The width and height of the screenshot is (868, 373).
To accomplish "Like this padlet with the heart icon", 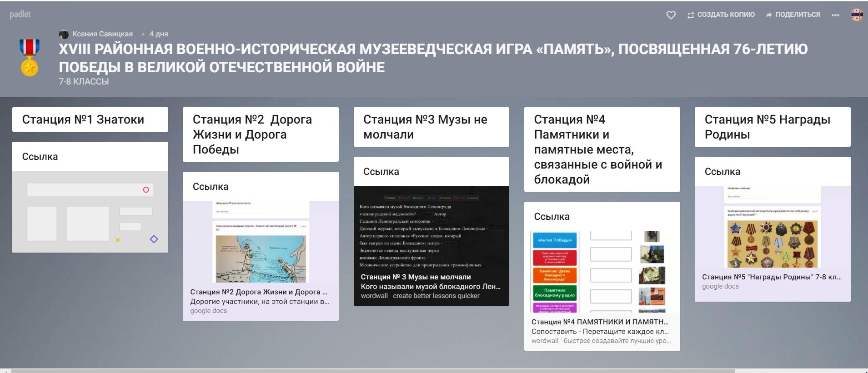I will coord(671,15).
